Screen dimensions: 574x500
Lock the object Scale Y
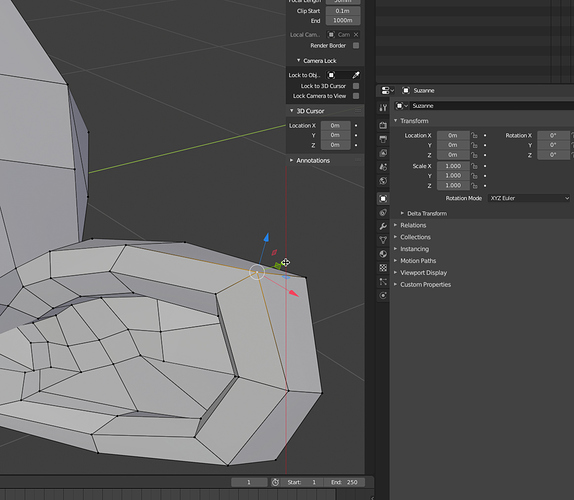[x=474, y=176]
